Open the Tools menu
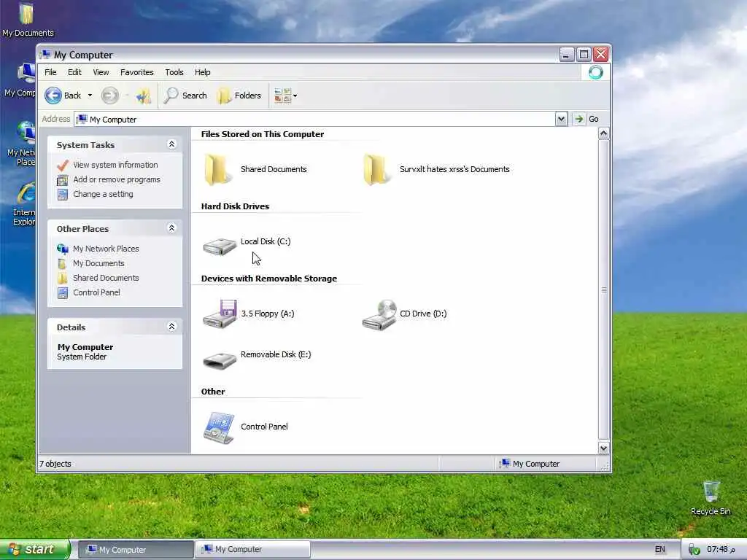 (174, 72)
